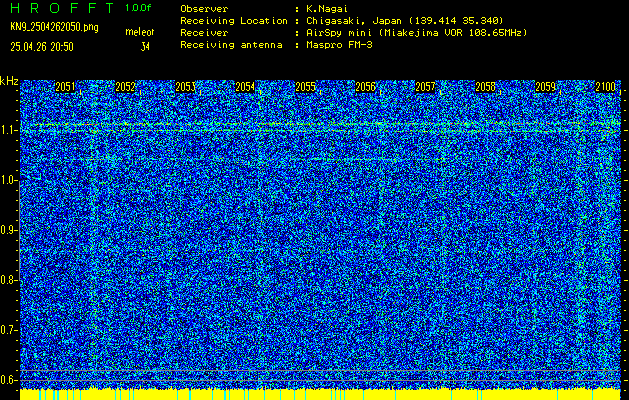Click the 2058 time marker
629x400 pixels.
(485, 87)
